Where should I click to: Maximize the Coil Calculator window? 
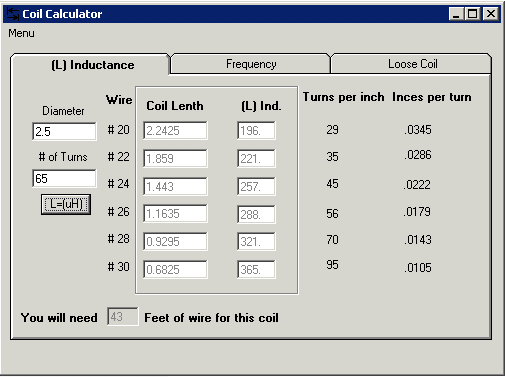click(x=472, y=14)
